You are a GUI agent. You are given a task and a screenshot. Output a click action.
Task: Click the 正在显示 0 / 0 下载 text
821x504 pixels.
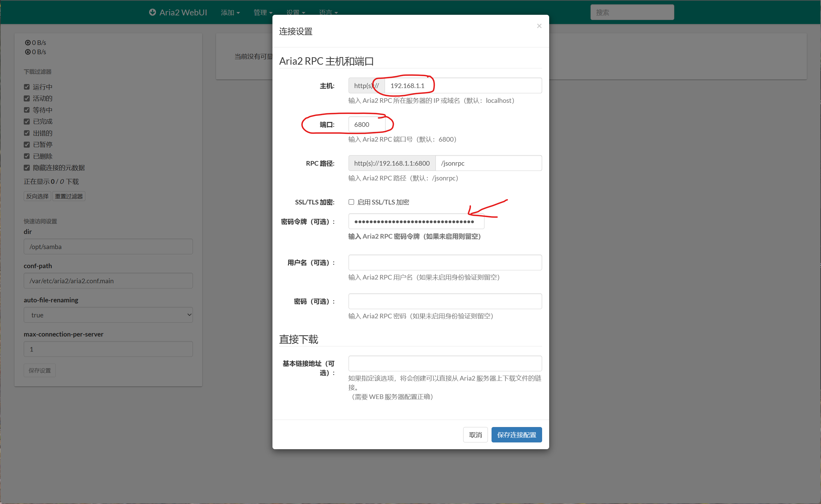51,182
